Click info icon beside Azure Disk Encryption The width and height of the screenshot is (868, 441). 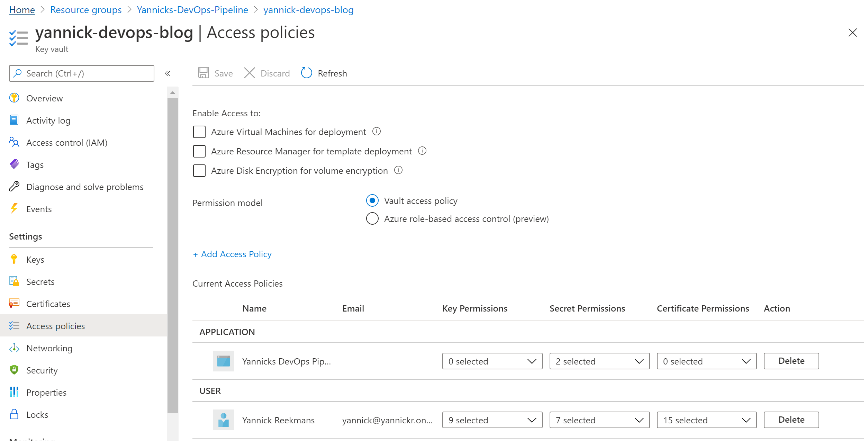pos(398,170)
